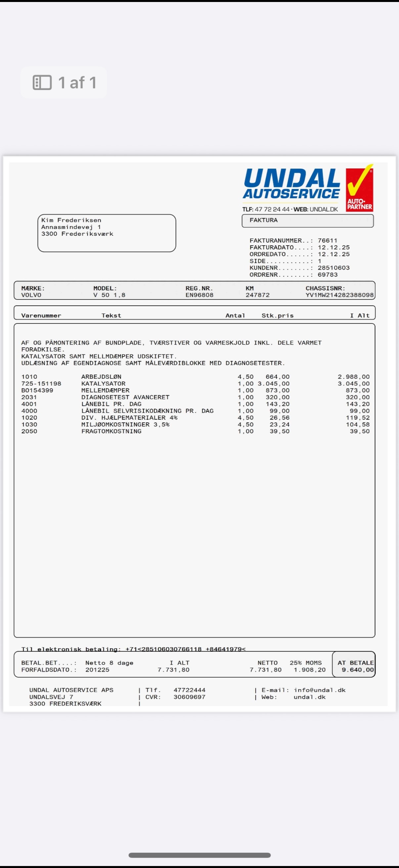This screenshot has width=399, height=868.
Task: Click the red AutoPartner checkmark logo
Action: point(360,188)
